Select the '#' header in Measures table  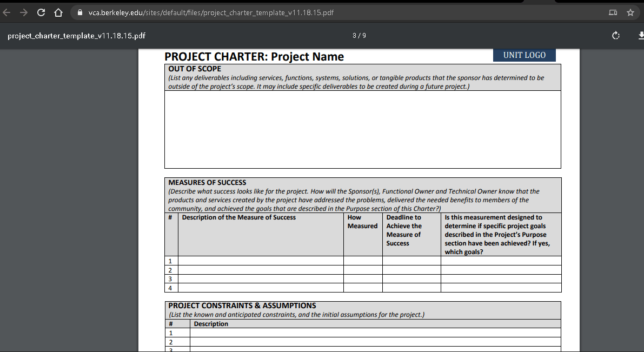click(x=170, y=217)
